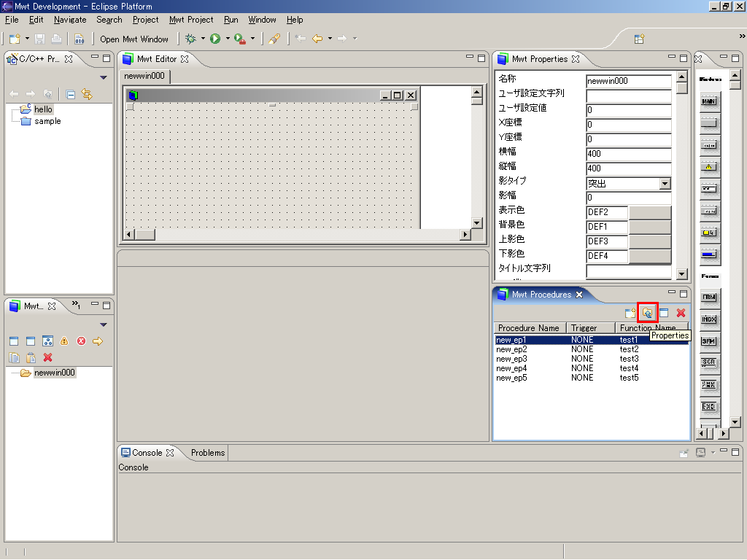Launch External Tools icon with red toolbox
The height and width of the screenshot is (560, 747).
(240, 39)
